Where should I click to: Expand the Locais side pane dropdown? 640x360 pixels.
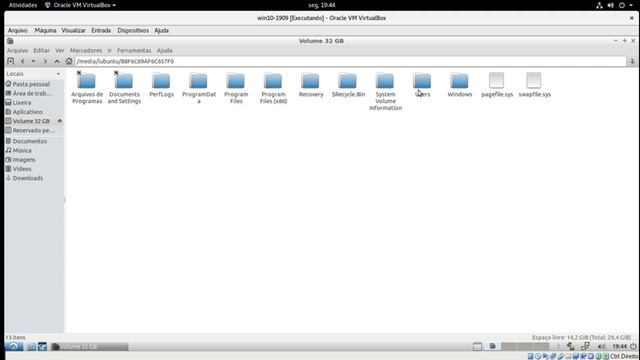coord(58,74)
